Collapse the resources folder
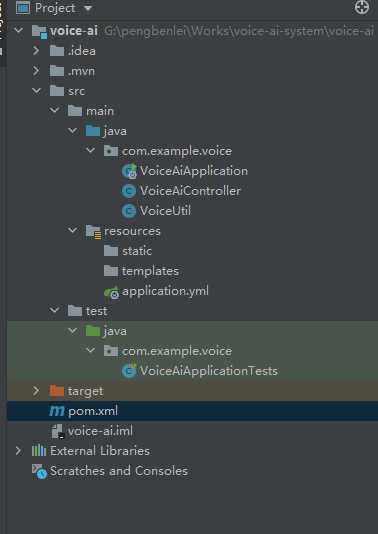The width and height of the screenshot is (378, 534). pos(73,231)
